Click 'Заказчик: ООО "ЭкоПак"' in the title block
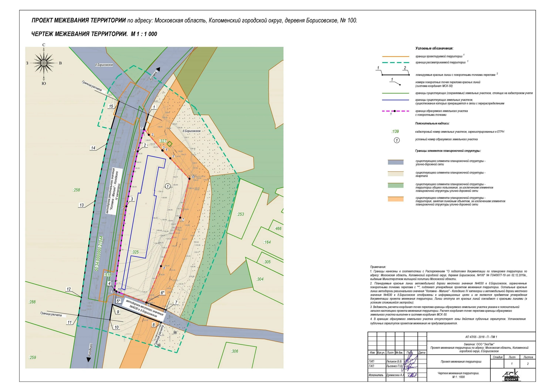Viewport: 555px width, 392px height. (479, 345)
